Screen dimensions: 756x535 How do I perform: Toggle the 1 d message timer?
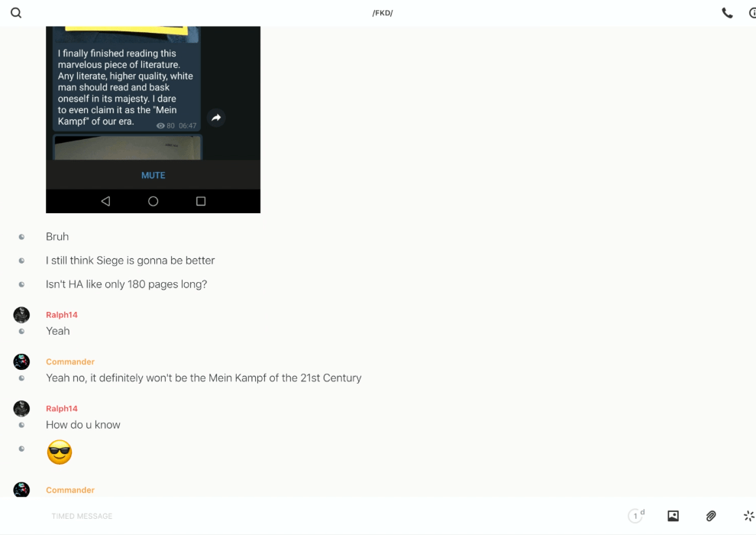coord(635,516)
